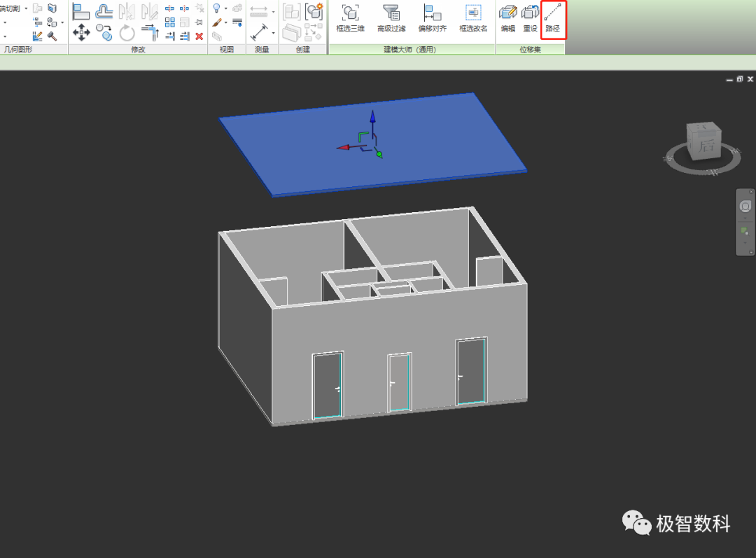Click the Trim/Extend Single Element icon
756x558 pixels.
pyautogui.click(x=169, y=36)
